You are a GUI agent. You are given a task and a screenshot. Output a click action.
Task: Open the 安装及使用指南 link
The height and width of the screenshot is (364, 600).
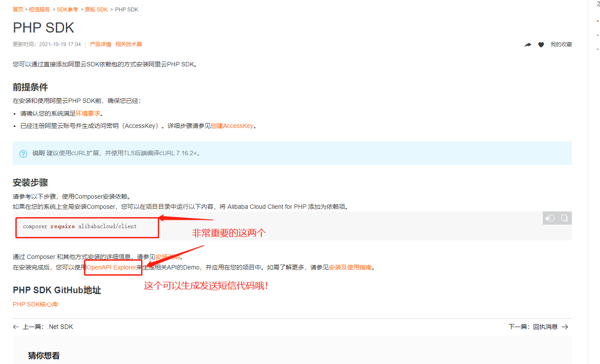(x=350, y=267)
